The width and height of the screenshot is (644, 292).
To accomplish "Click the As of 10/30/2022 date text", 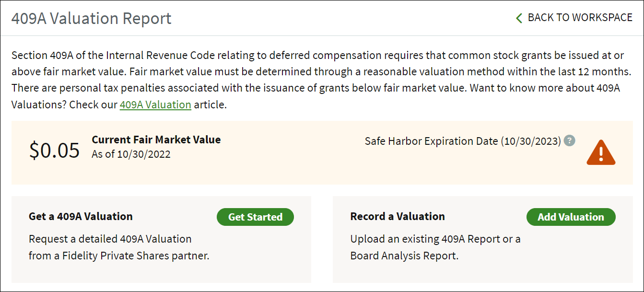I will pyautogui.click(x=131, y=154).
